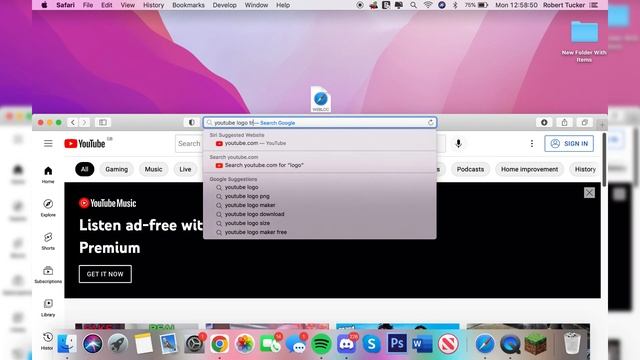Click the Share icon in Safari toolbar

point(564,122)
